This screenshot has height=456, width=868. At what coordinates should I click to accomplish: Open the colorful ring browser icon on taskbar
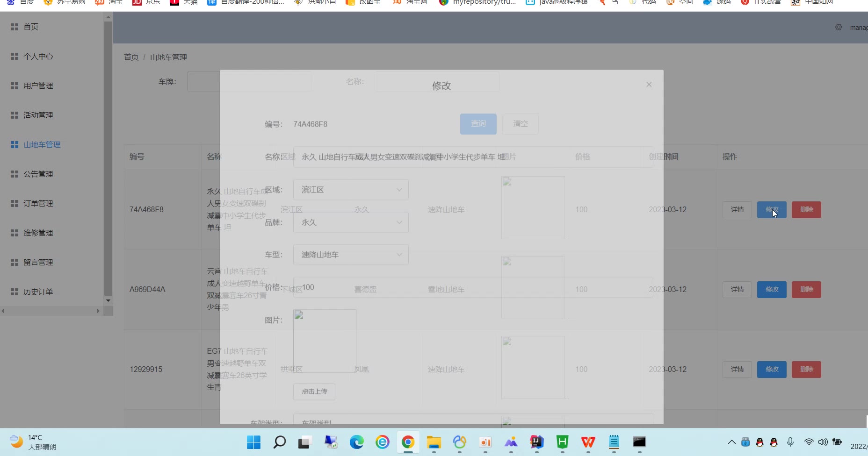click(459, 442)
